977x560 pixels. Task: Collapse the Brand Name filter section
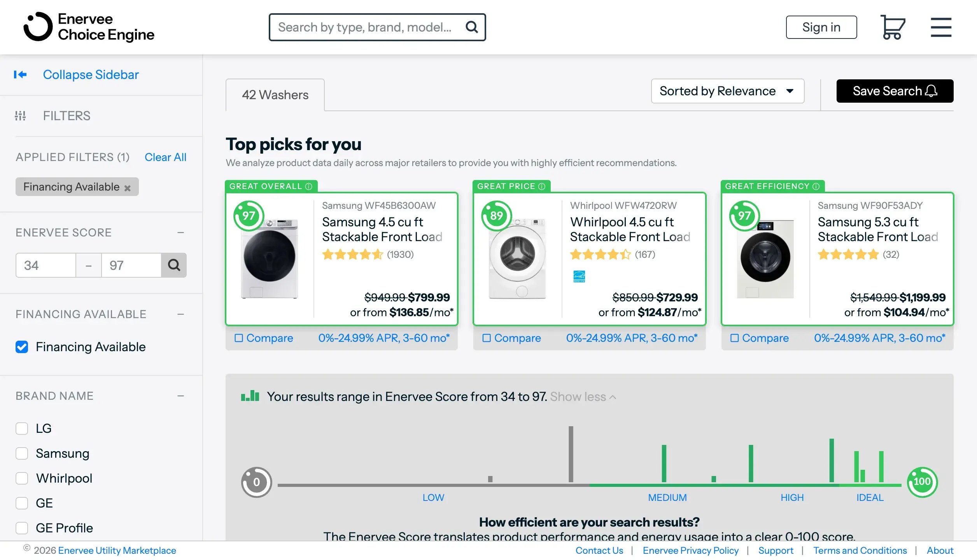(x=180, y=396)
